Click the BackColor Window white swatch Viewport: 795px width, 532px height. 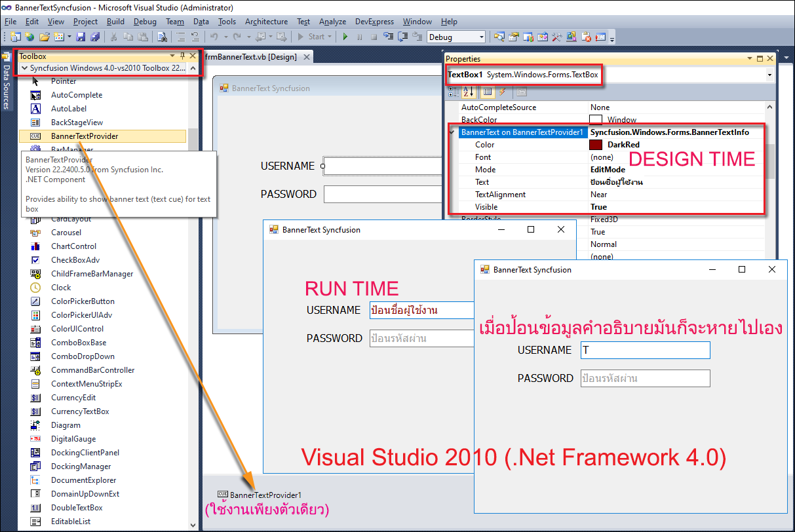click(x=596, y=120)
